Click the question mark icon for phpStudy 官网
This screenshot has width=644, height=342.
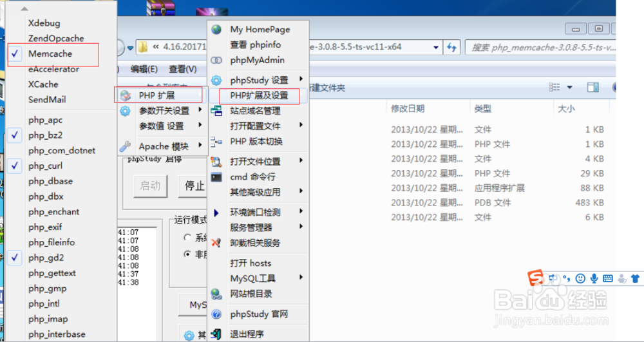216,314
